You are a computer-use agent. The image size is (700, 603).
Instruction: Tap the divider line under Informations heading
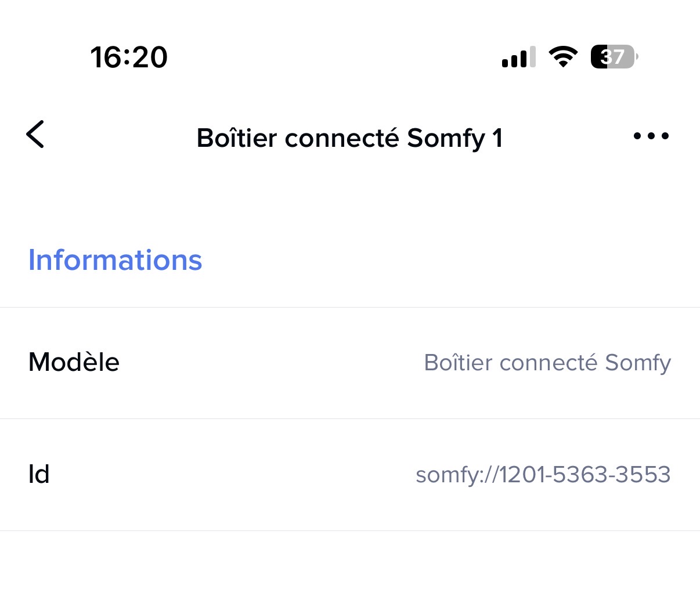pos(350,307)
